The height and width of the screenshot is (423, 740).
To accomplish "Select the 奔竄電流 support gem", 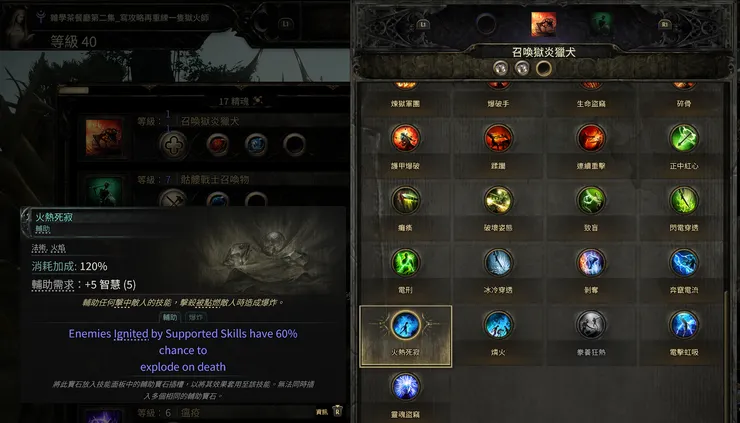I will click(684, 271).
